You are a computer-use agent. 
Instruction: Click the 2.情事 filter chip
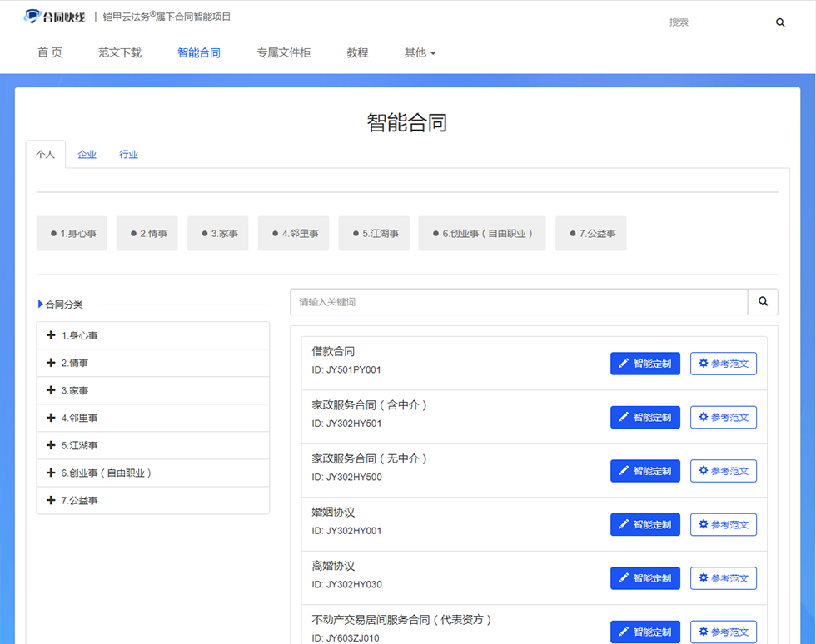(147, 234)
